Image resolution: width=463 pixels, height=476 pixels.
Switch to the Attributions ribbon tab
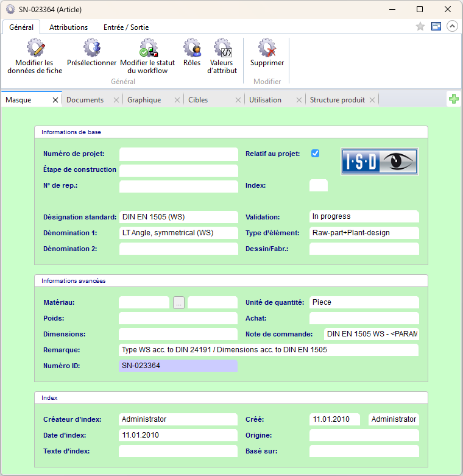tap(68, 27)
